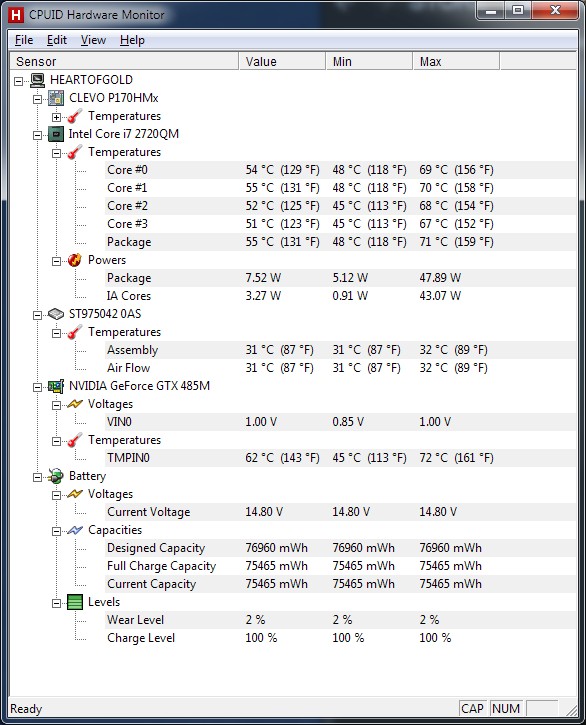Open the Help menu
Image resolution: width=586 pixels, height=725 pixels.
132,40
